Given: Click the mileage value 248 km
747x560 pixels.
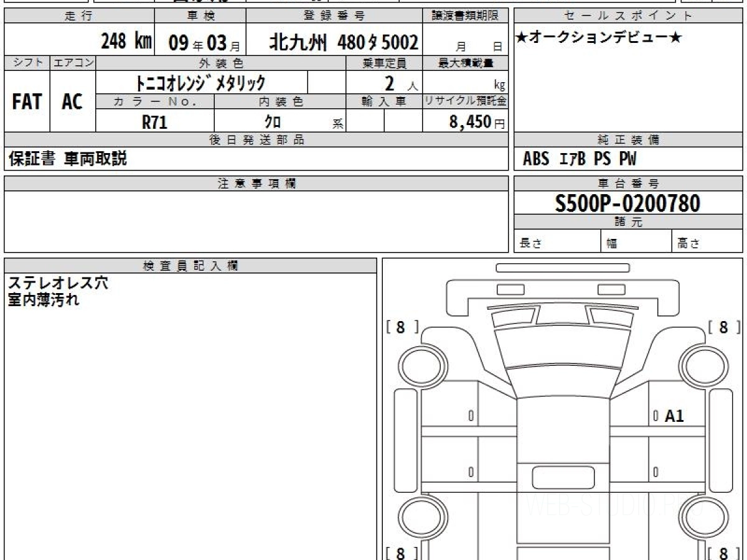Looking at the screenshot, I should 126,42.
